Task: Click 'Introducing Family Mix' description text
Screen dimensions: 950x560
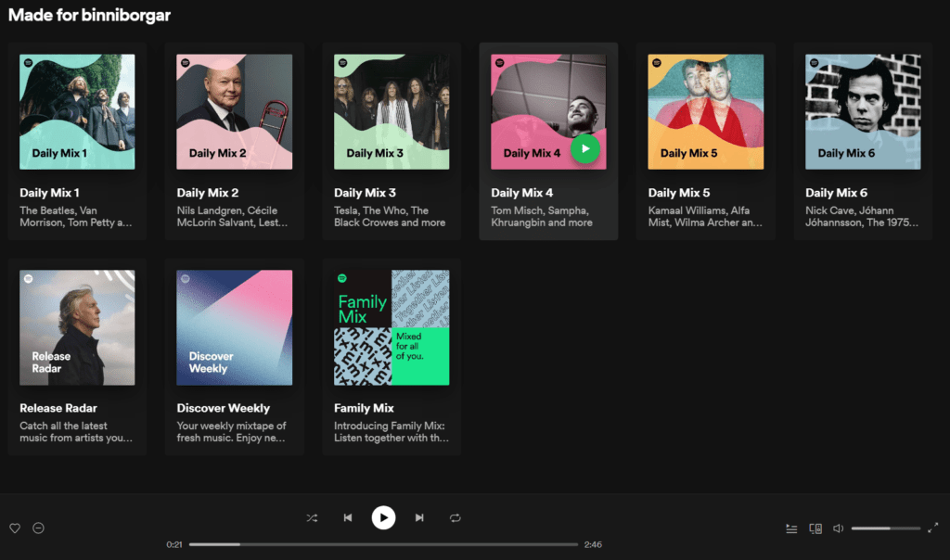Action: pyautogui.click(x=392, y=432)
